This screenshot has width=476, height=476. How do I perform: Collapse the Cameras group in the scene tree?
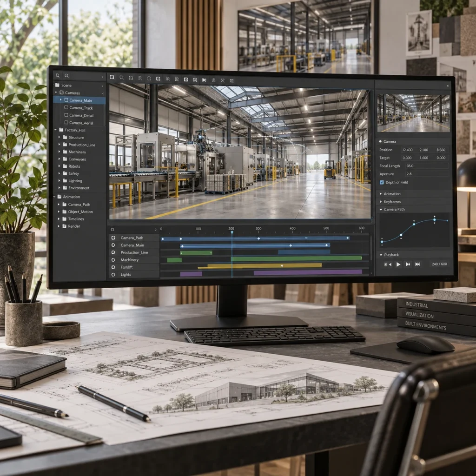[56, 93]
